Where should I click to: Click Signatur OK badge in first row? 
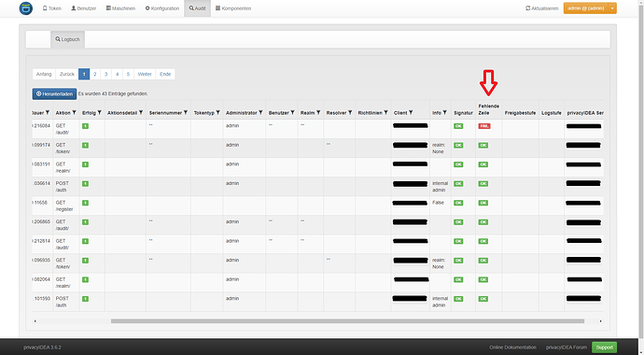pyautogui.click(x=458, y=126)
